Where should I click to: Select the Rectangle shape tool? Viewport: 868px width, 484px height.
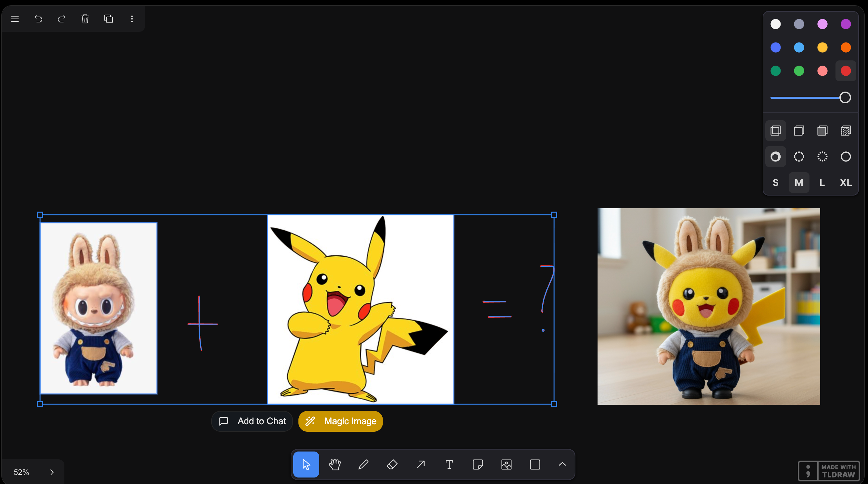tap(535, 465)
